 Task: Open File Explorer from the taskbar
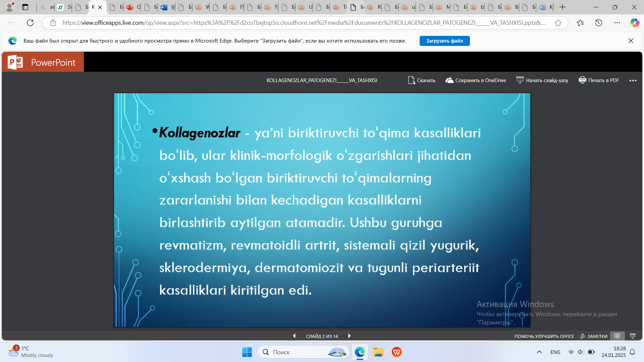point(378,352)
